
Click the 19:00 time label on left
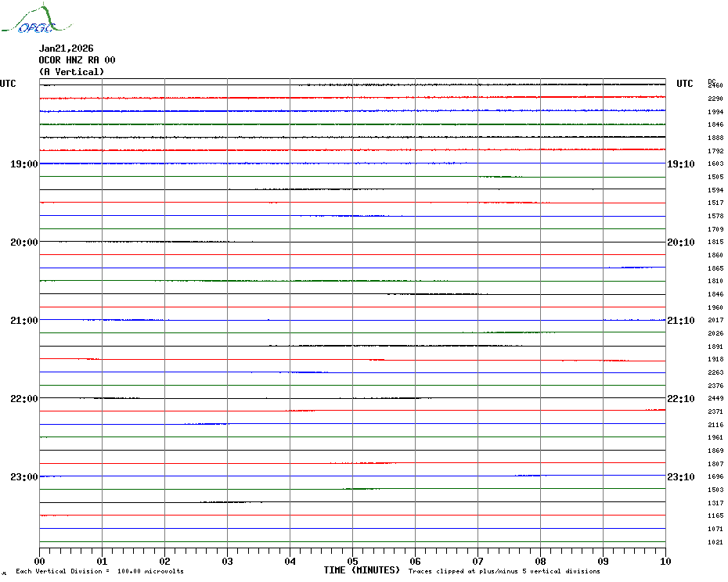click(x=23, y=164)
